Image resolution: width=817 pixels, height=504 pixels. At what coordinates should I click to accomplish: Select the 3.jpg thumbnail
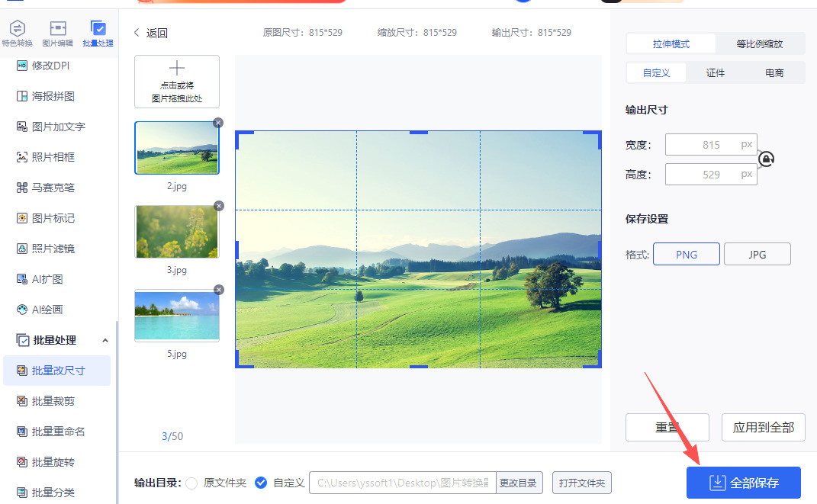(x=177, y=232)
